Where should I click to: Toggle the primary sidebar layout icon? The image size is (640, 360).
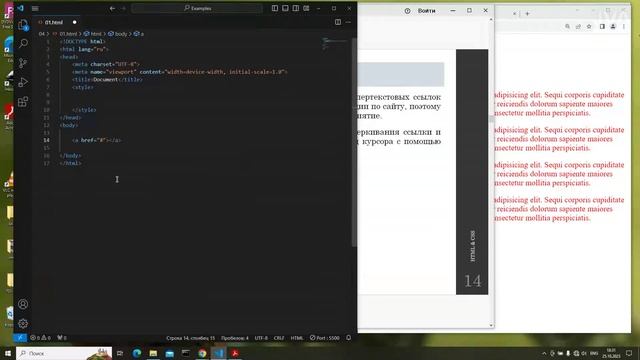pyautogui.click(x=275, y=8)
